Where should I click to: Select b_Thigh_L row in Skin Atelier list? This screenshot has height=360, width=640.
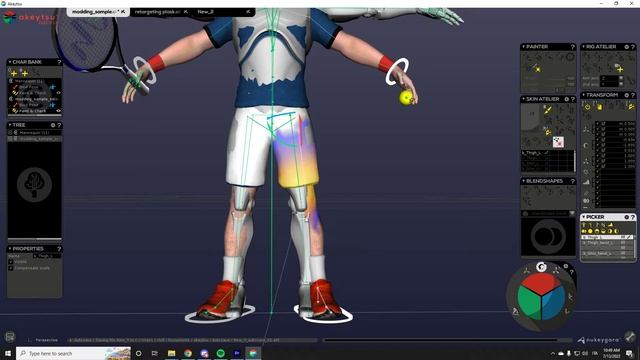(547, 153)
